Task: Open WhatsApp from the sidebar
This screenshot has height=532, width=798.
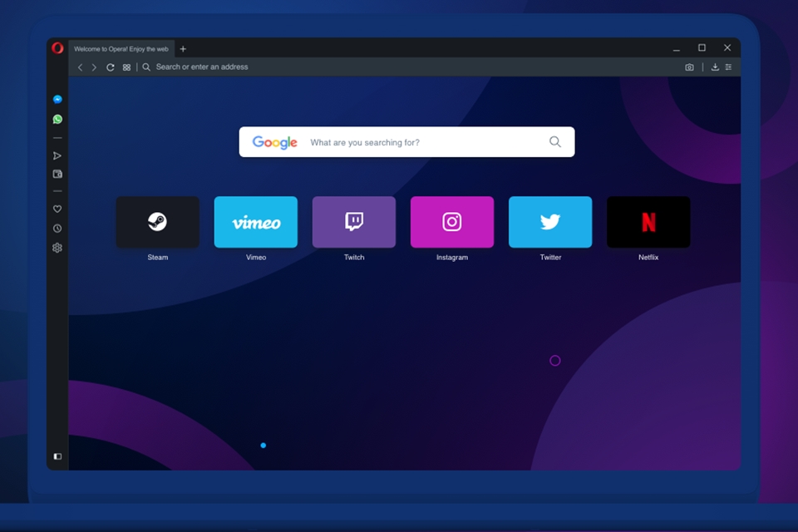Action: 57,118
